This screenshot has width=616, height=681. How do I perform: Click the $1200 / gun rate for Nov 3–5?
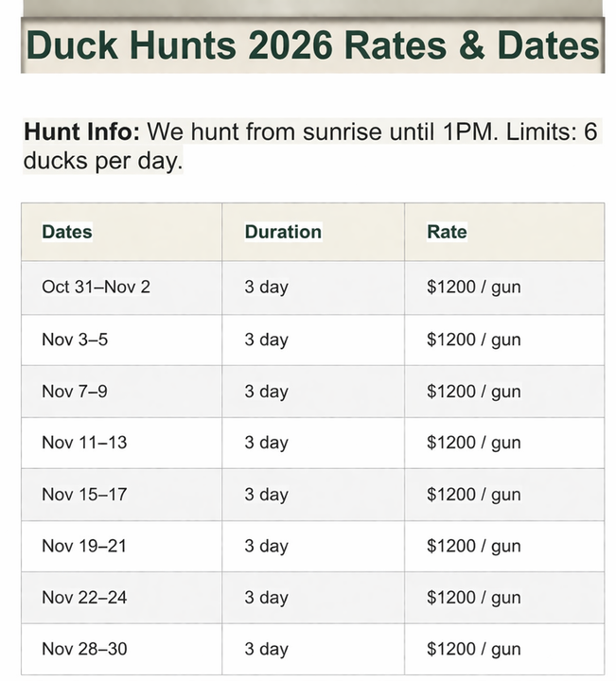pos(473,340)
